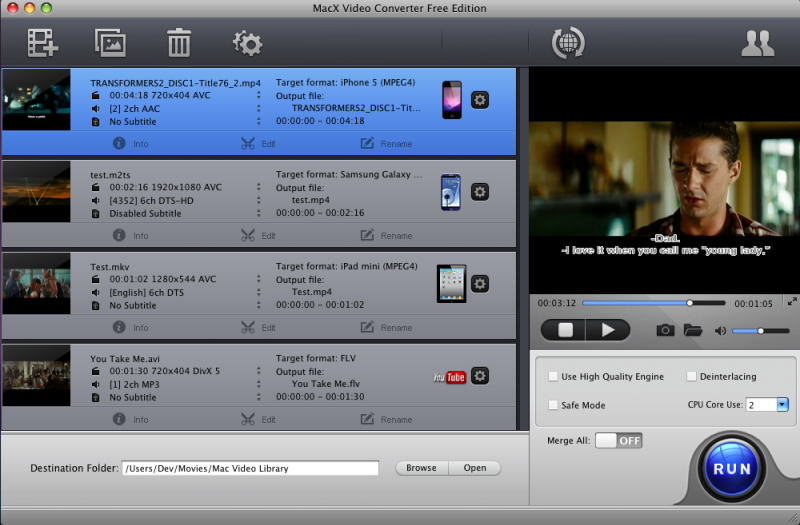Open the CPU Core Use dropdown
Image resolution: width=800 pixels, height=525 pixels.
pos(782,405)
